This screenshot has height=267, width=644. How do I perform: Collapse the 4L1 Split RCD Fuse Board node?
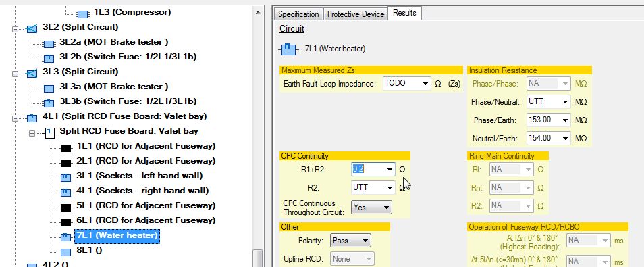click(16, 118)
